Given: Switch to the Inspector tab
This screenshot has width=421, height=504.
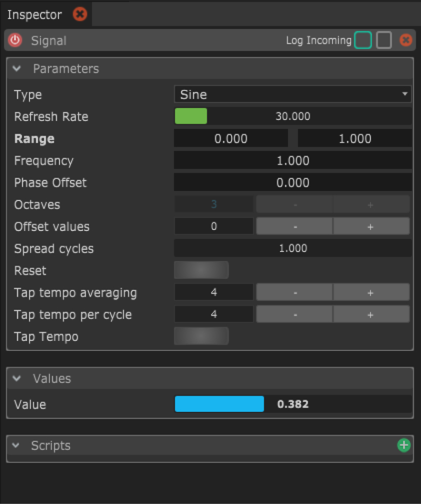Looking at the screenshot, I should (x=34, y=15).
